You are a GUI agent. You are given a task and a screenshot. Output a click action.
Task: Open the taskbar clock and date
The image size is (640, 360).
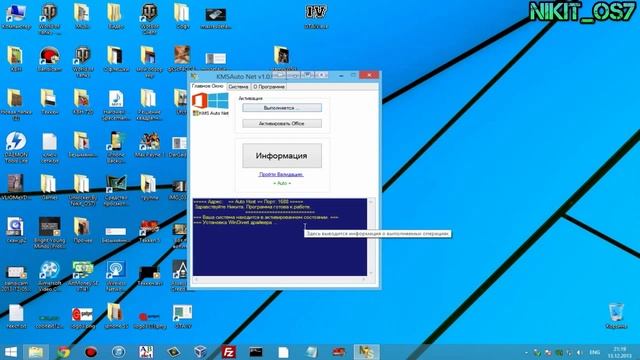tap(619, 352)
